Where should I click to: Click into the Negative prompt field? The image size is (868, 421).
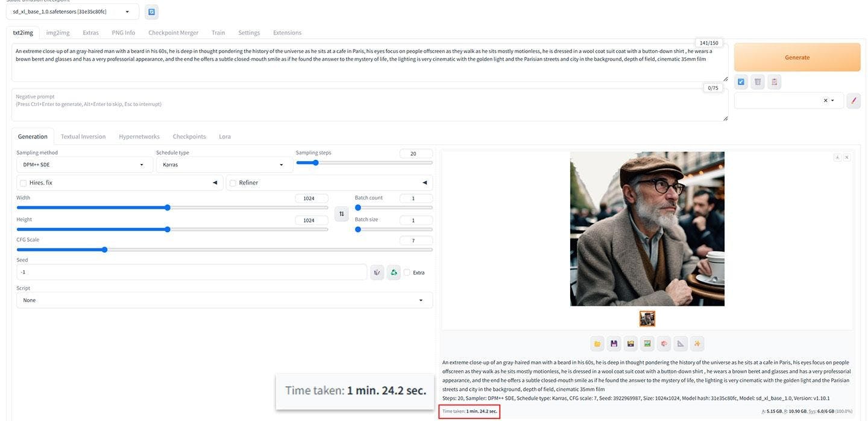pyautogui.click(x=370, y=105)
